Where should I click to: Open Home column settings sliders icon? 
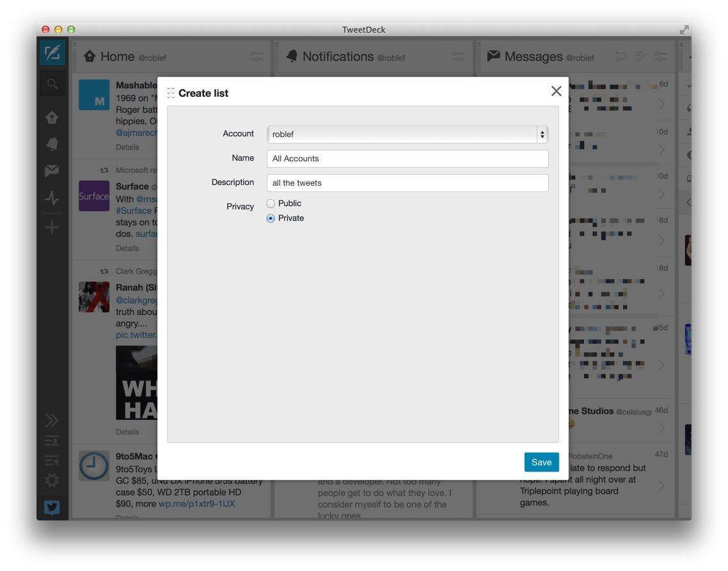257,57
